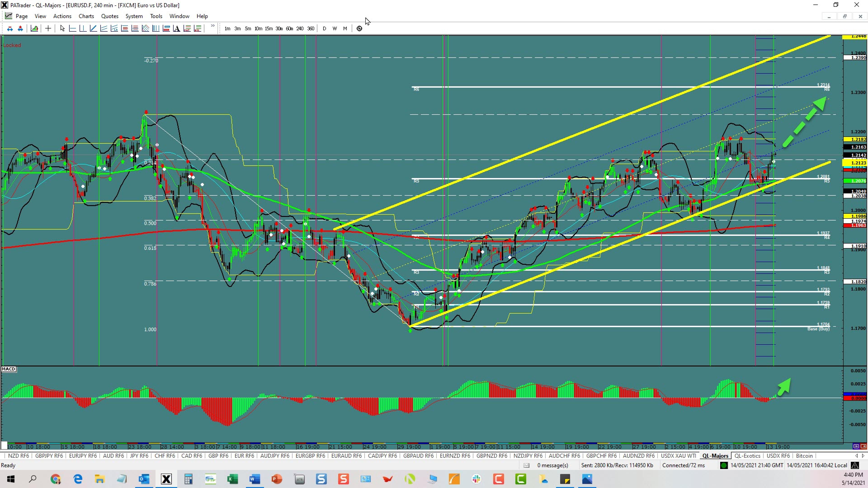Open Outlook from the taskbar

(x=144, y=479)
